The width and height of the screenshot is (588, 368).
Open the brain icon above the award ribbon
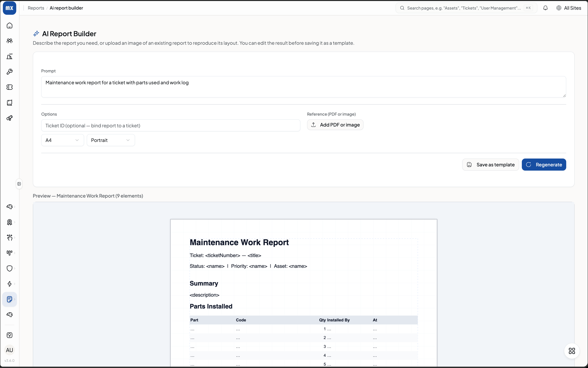tap(10, 207)
